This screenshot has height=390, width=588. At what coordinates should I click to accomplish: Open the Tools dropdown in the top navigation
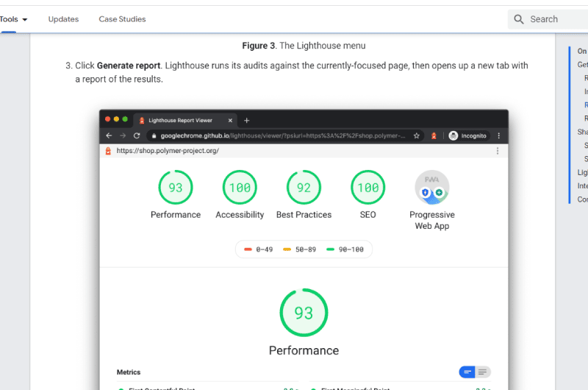[13, 19]
